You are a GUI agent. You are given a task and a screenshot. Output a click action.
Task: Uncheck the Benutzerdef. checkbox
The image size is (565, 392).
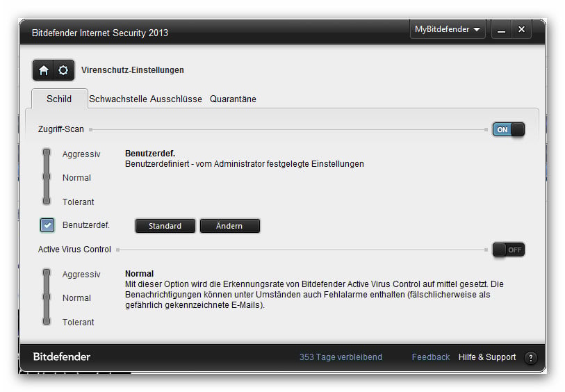tap(47, 225)
